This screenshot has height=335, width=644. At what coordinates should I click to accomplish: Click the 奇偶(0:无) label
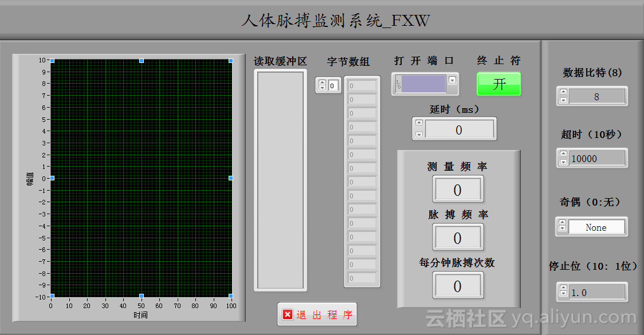tap(590, 202)
